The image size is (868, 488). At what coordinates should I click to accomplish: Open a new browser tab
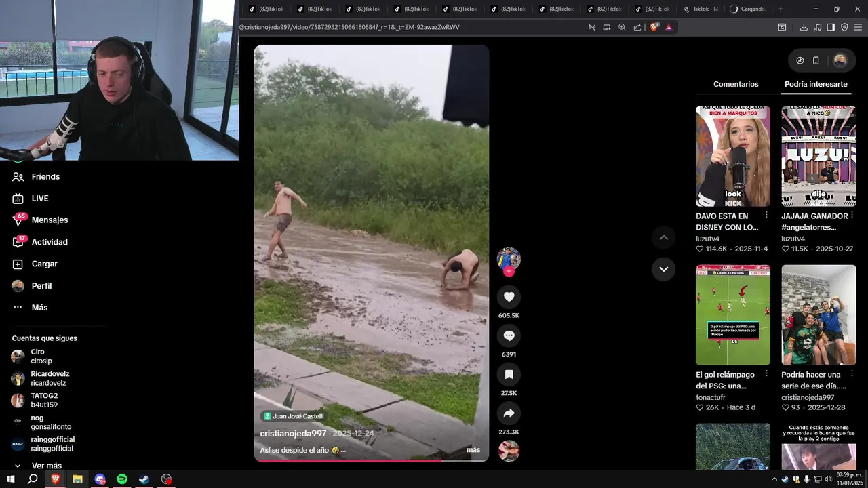pos(781,9)
